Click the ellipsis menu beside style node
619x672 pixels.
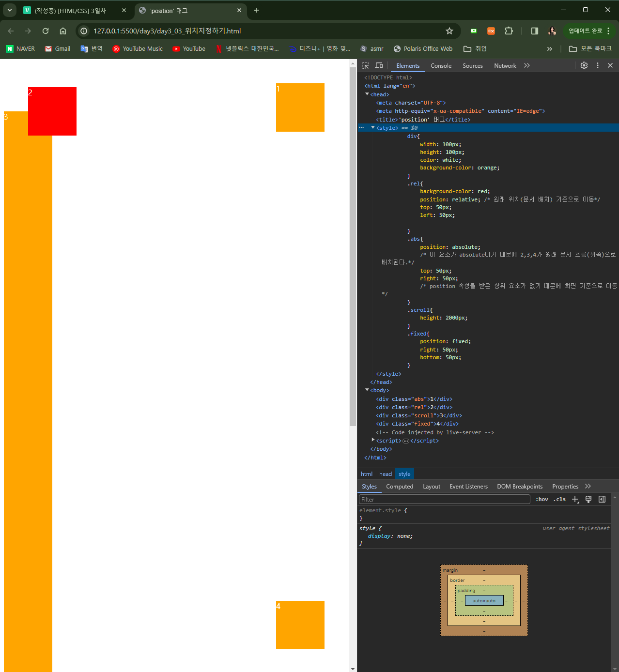point(361,128)
